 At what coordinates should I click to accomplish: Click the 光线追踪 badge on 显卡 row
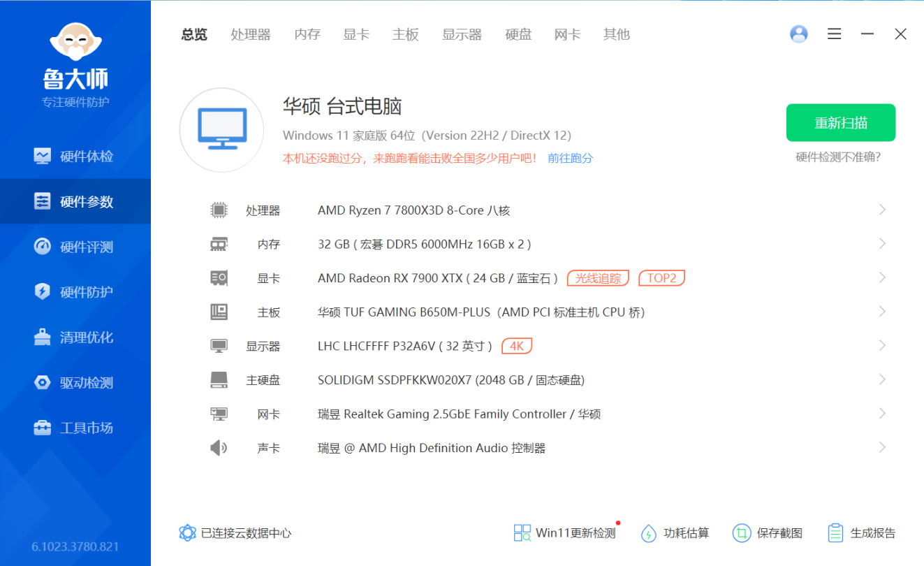click(598, 278)
